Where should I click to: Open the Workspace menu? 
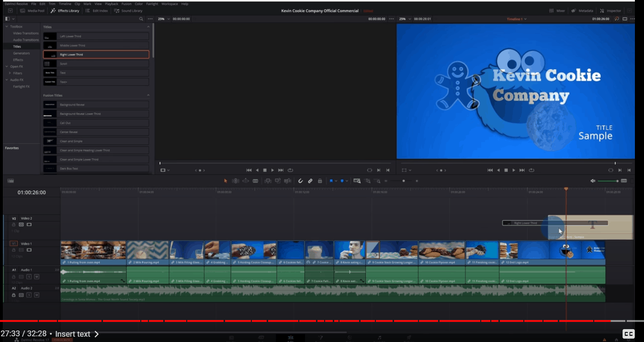[169, 4]
